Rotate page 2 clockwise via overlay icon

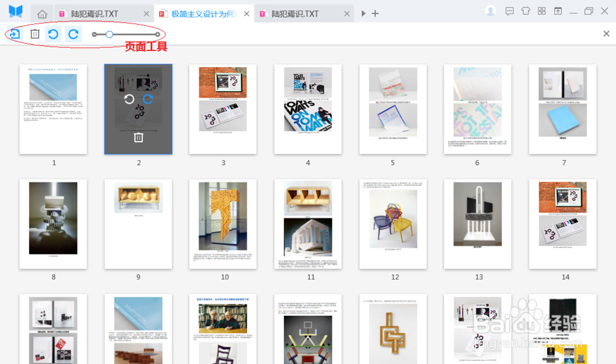tap(148, 99)
